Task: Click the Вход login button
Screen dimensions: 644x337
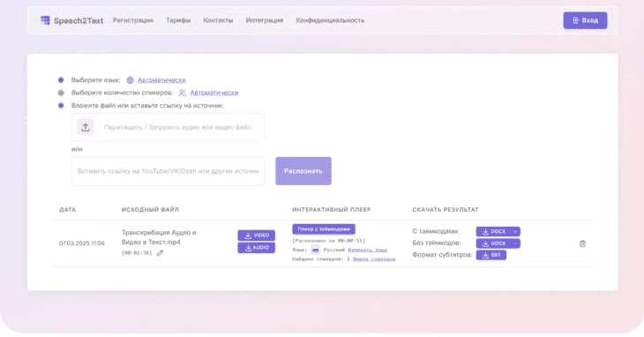Action: coord(585,20)
